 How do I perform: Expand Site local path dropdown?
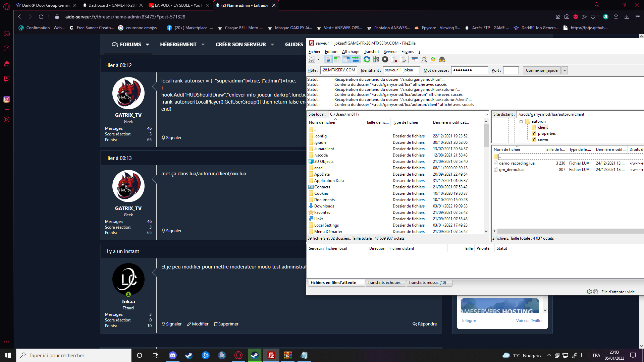point(486,114)
